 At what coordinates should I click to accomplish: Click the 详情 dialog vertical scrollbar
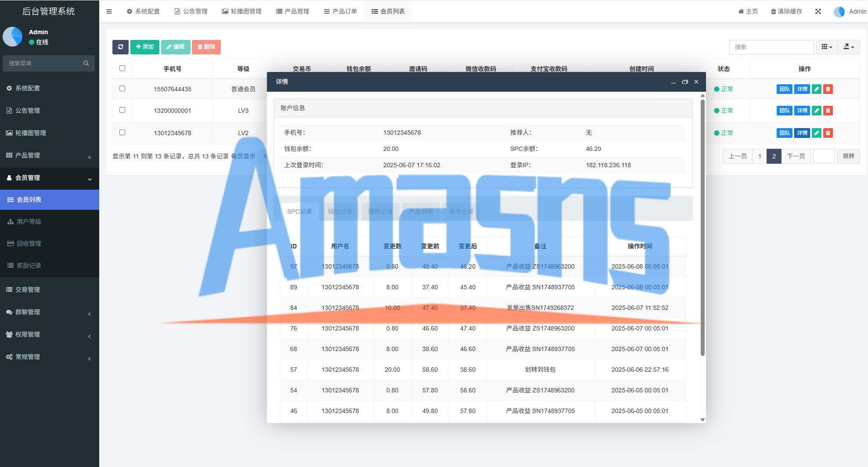[702, 228]
